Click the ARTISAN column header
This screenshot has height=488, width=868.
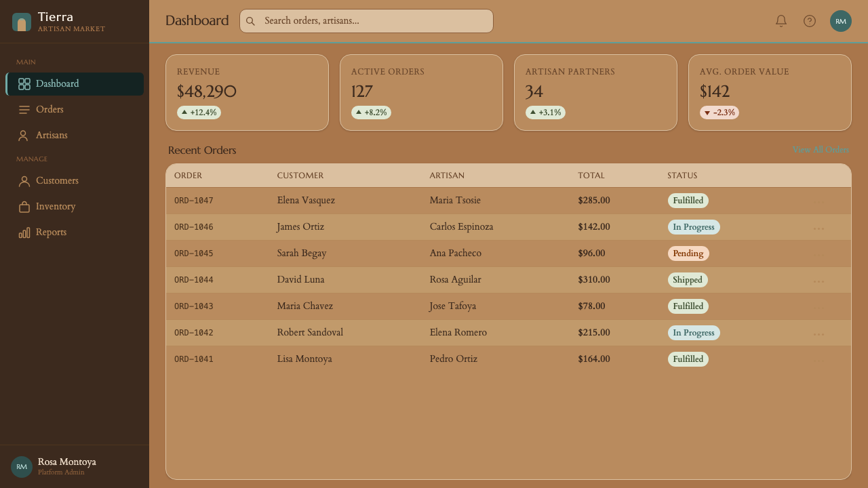pyautogui.click(x=447, y=176)
